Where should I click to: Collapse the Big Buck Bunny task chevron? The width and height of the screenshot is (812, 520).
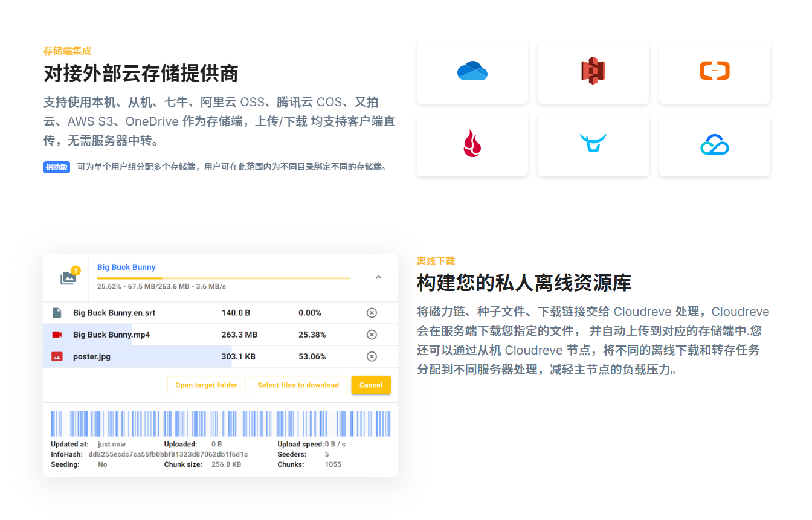pos(379,277)
